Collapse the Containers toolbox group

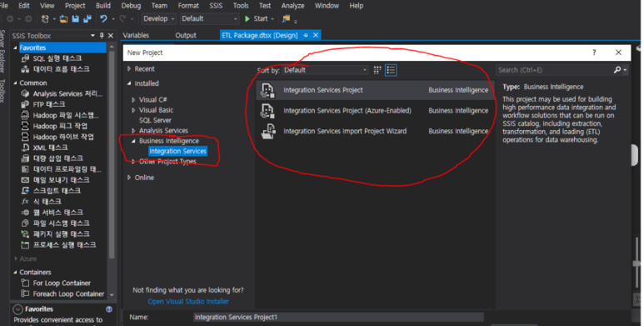pos(15,272)
